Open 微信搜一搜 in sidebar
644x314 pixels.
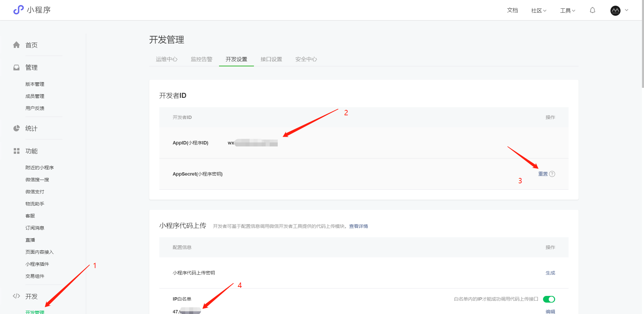(37, 180)
